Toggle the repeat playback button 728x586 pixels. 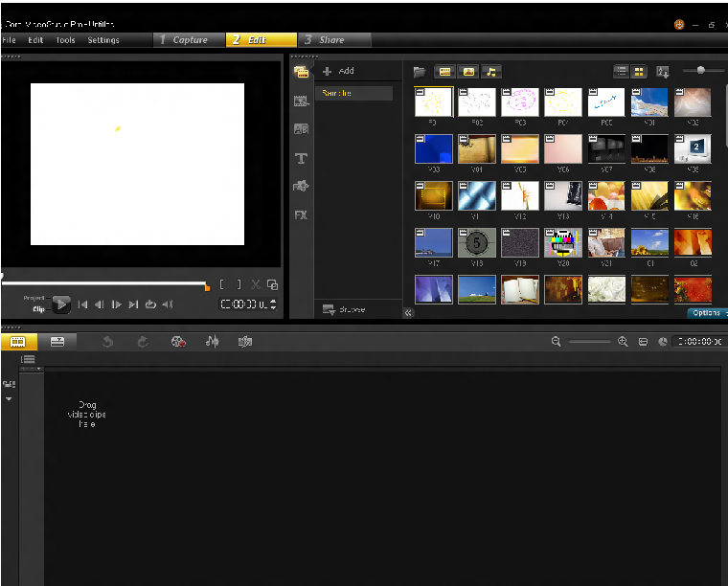click(x=150, y=304)
